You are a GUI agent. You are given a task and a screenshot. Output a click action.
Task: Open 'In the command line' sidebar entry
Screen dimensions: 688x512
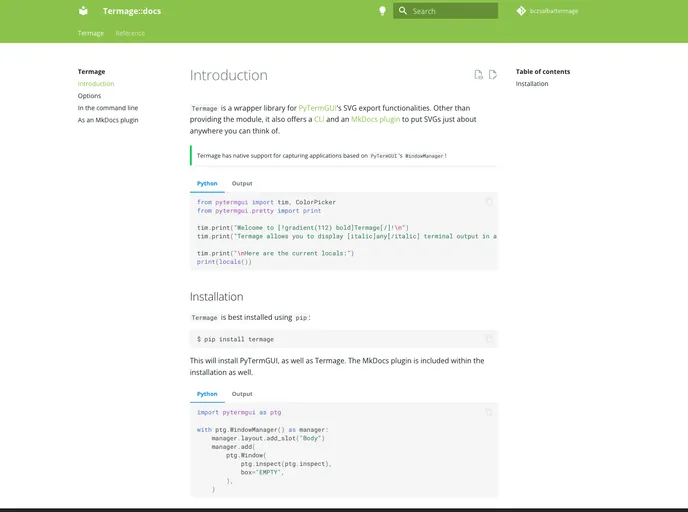[108, 108]
